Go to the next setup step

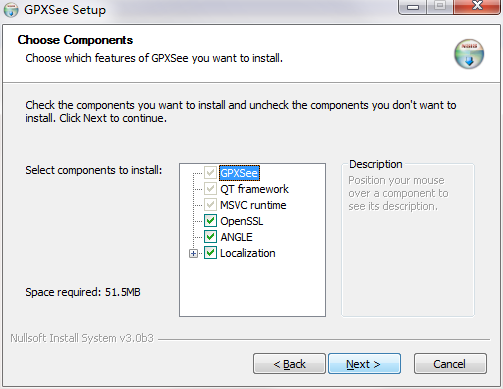[364, 364]
